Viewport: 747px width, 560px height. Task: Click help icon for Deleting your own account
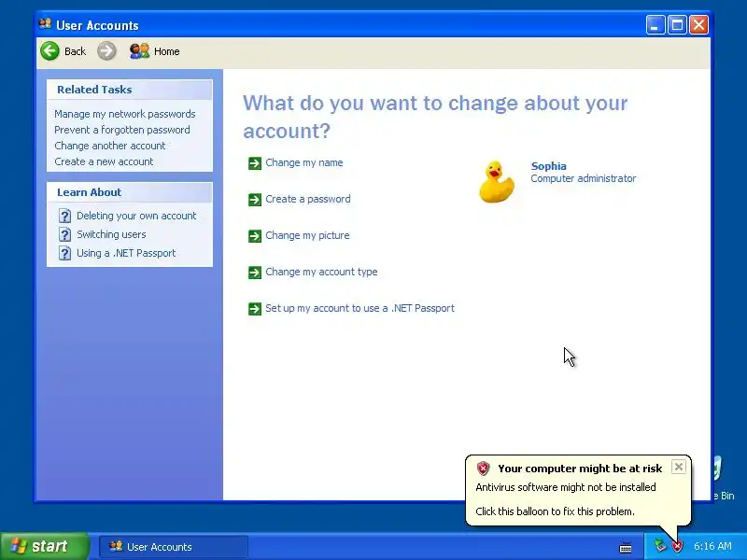(x=64, y=216)
